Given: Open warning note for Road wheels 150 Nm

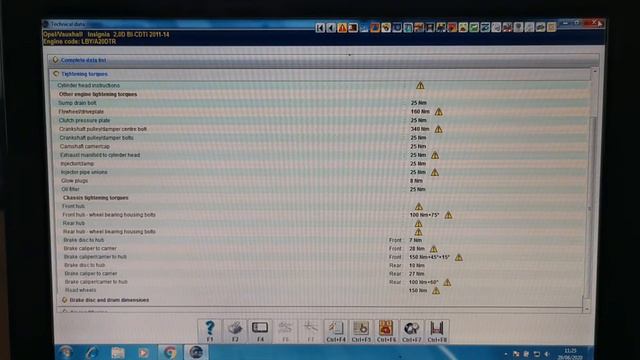Looking at the screenshot, I should [436, 291].
